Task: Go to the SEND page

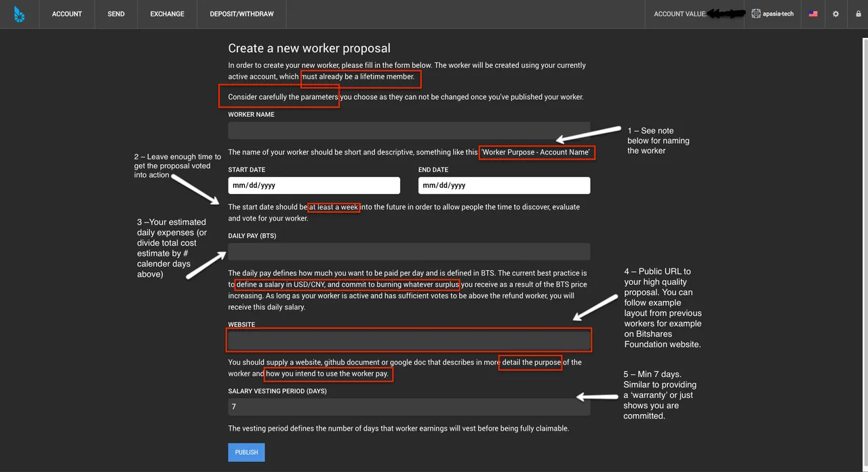Action: pos(116,14)
